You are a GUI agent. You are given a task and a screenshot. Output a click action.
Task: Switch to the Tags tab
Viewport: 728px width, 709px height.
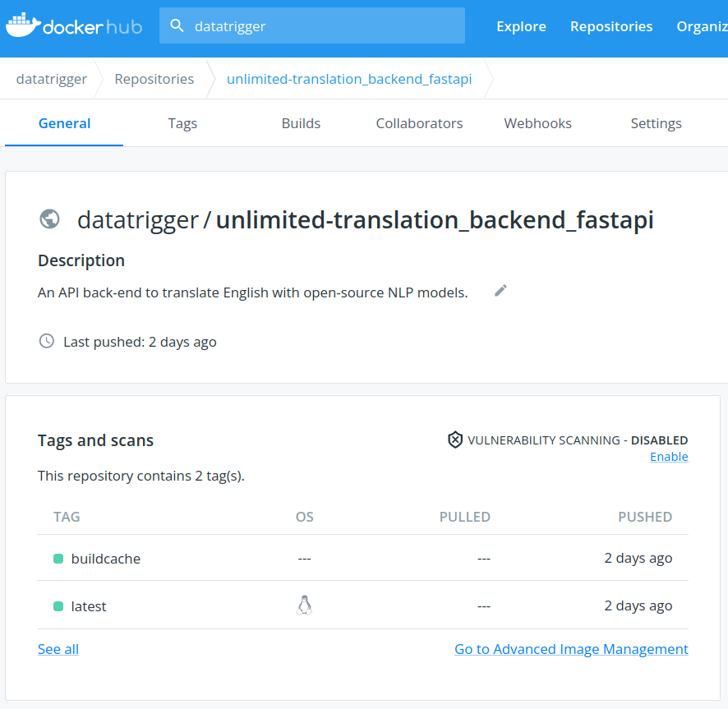click(x=182, y=123)
